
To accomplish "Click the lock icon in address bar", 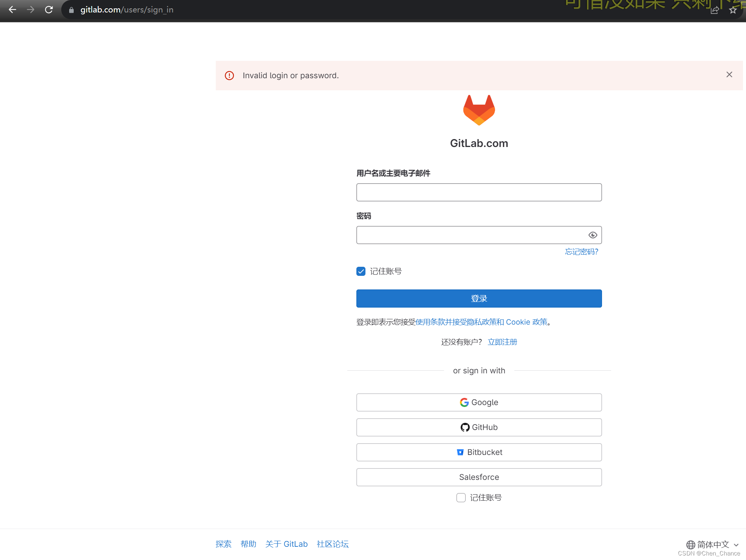I will tap(71, 10).
